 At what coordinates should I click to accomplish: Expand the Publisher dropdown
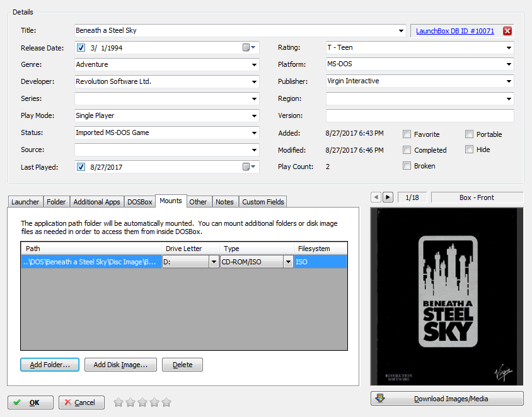tap(509, 81)
